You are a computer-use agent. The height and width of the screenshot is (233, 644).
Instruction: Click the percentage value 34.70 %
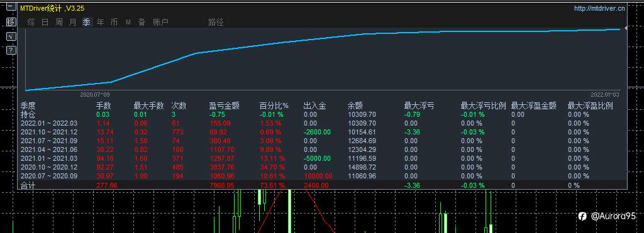point(272,167)
